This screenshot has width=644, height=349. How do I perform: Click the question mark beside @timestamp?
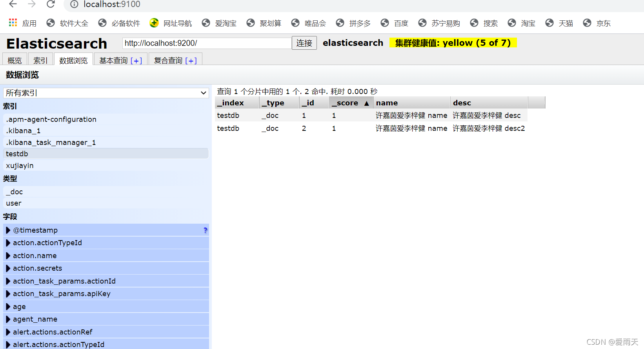(x=205, y=230)
